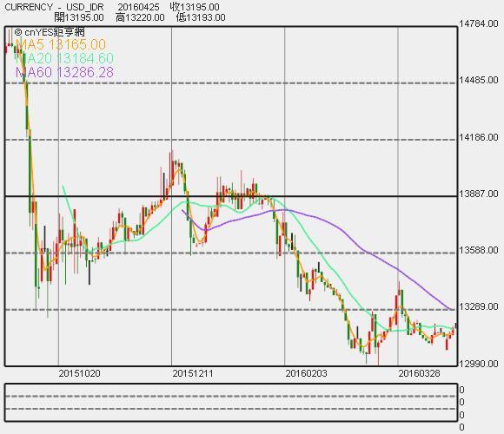Click the high price 13220.00 value
Screen dimensions: 504x434
tap(144, 17)
